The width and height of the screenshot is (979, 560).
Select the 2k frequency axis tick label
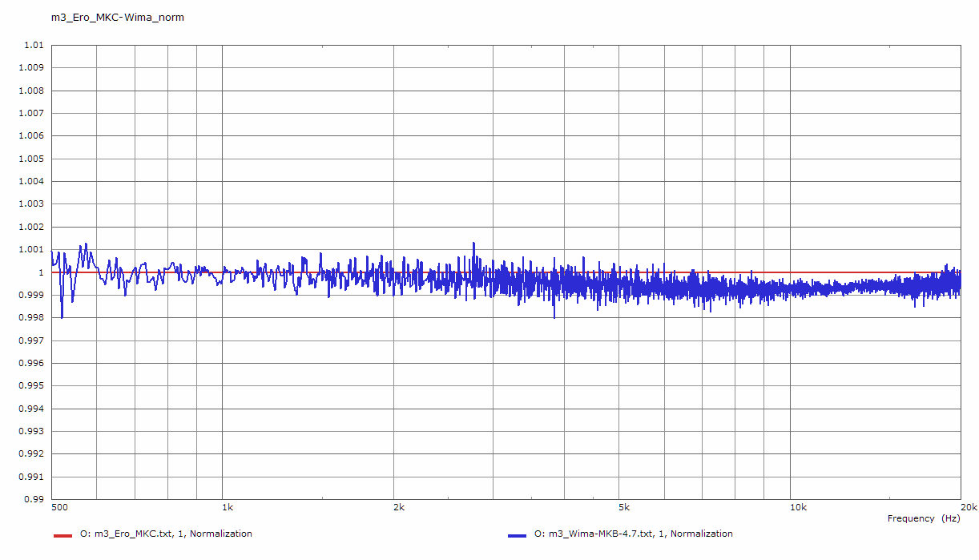(x=400, y=507)
